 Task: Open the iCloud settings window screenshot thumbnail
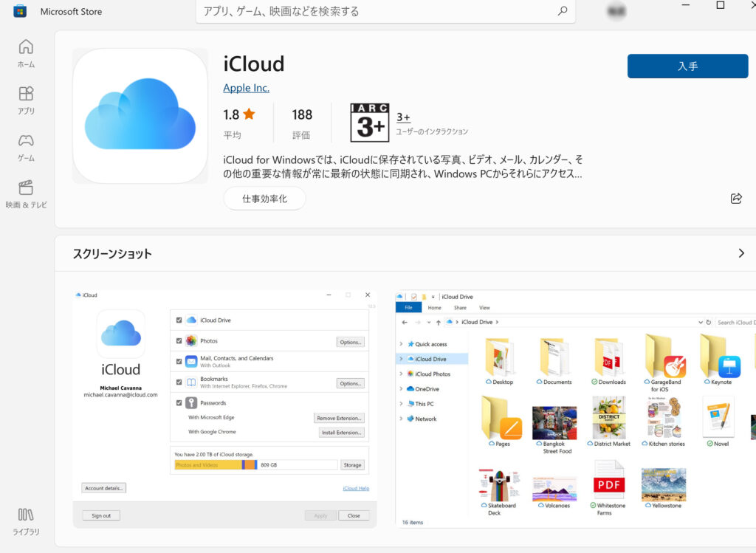pyautogui.click(x=224, y=409)
